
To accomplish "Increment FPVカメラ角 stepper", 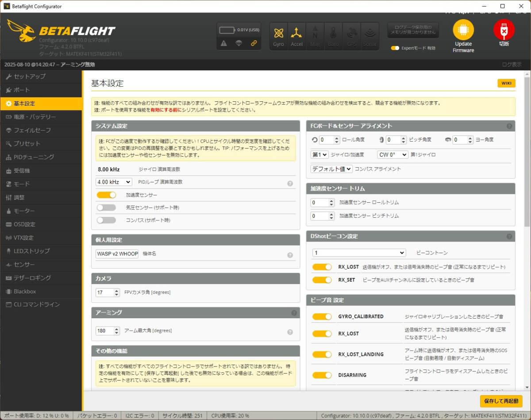I will click(x=117, y=290).
